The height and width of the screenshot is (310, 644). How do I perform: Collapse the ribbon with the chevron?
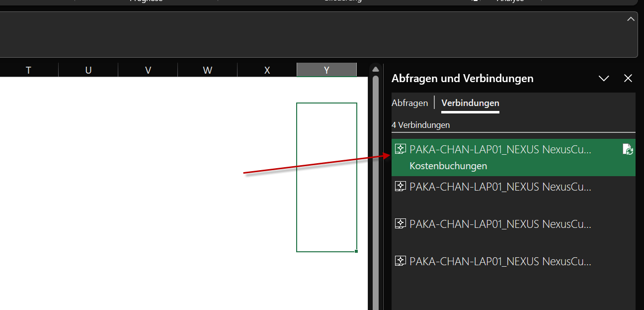[631, 19]
